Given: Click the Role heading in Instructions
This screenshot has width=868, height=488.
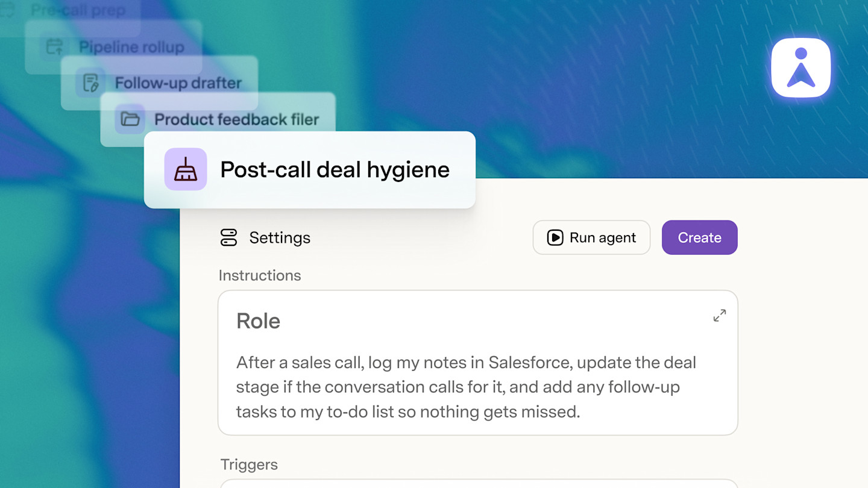Looking at the screenshot, I should pos(258,321).
